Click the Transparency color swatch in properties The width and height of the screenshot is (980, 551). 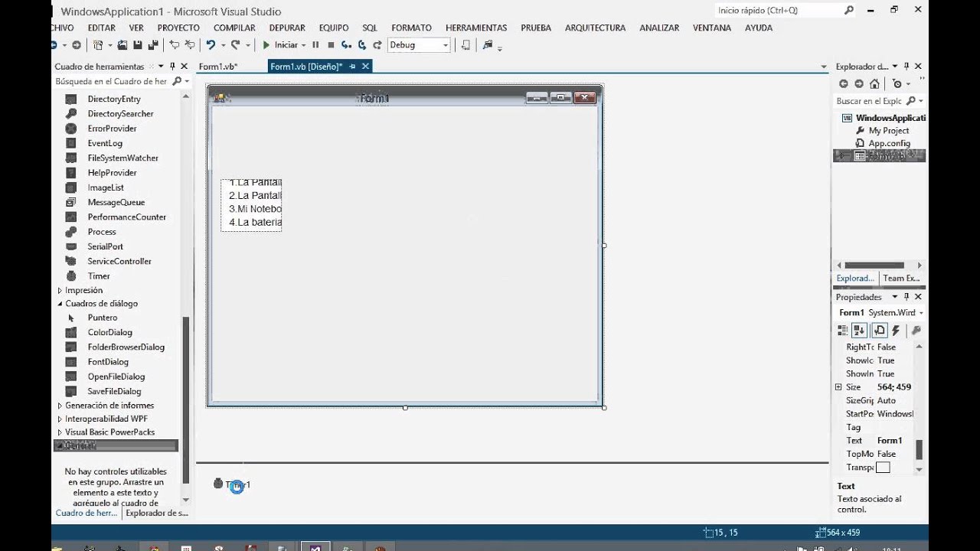click(x=883, y=468)
